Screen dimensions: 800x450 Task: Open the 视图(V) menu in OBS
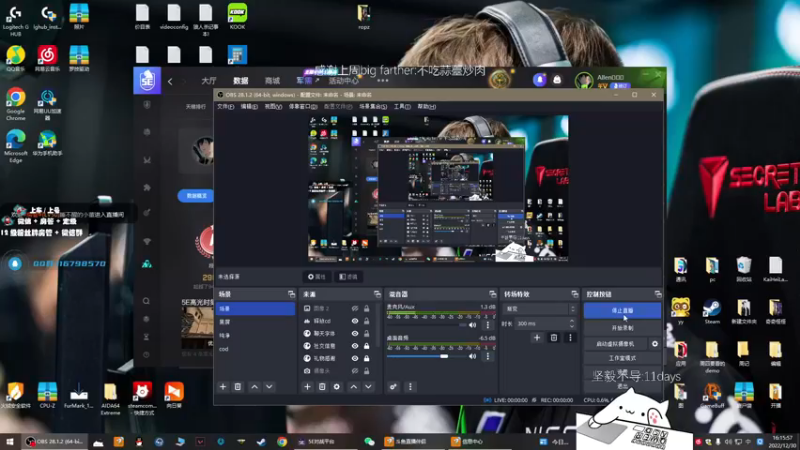pos(273,107)
